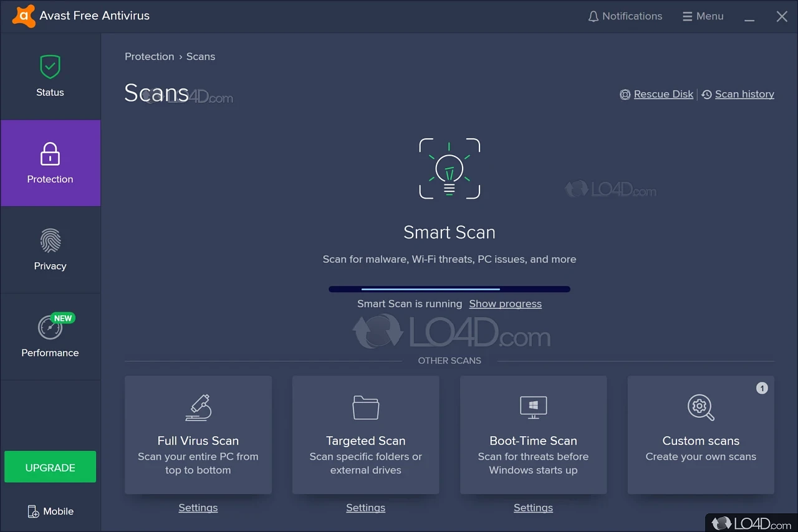Go to the Performance tab

(x=50, y=336)
